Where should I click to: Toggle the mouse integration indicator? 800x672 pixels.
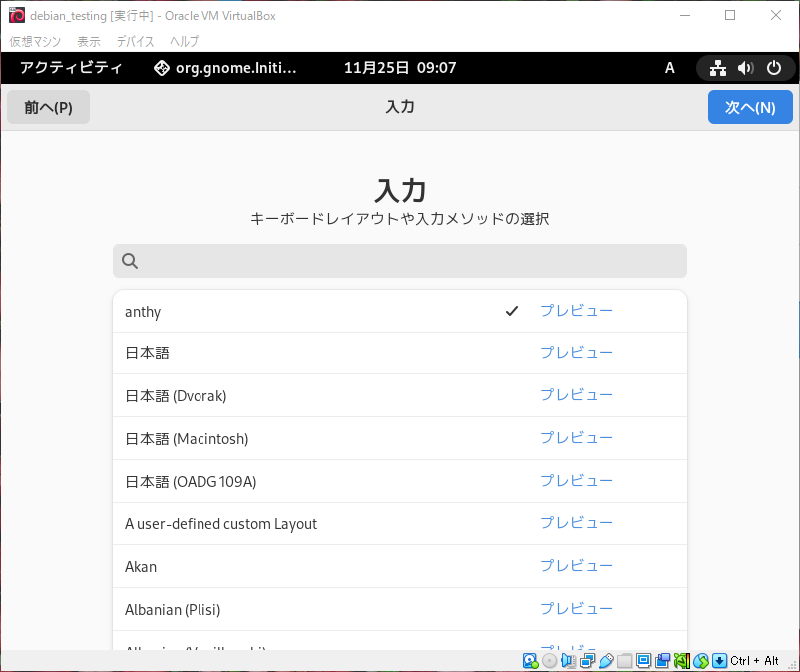[x=701, y=661]
